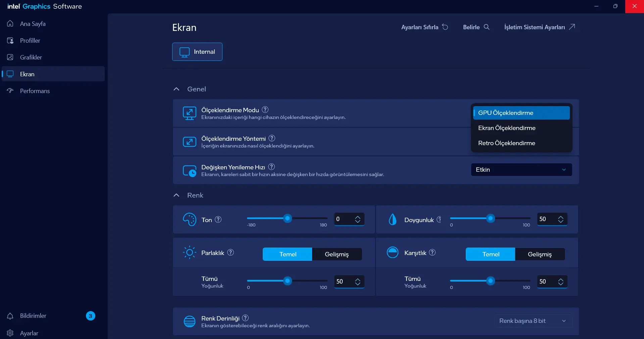Click the Doygunluk value stepper arrows

561,219
